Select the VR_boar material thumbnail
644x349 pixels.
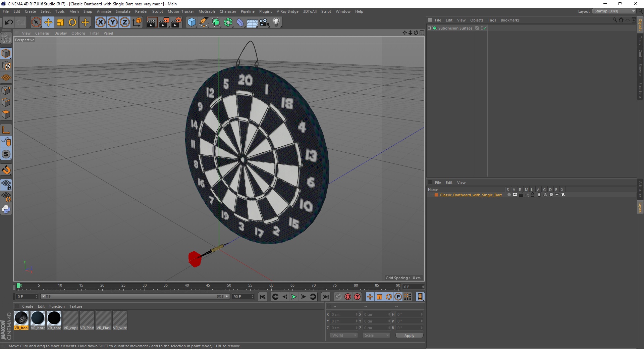point(21,320)
